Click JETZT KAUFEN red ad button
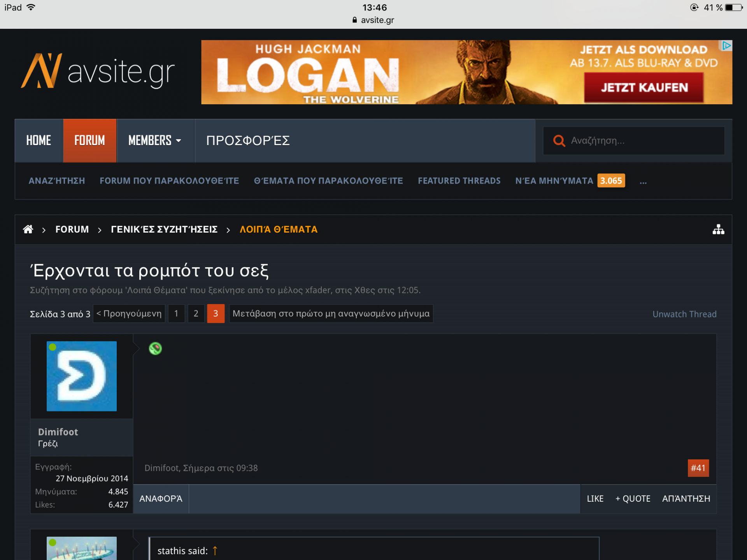The width and height of the screenshot is (747, 560). point(644,88)
